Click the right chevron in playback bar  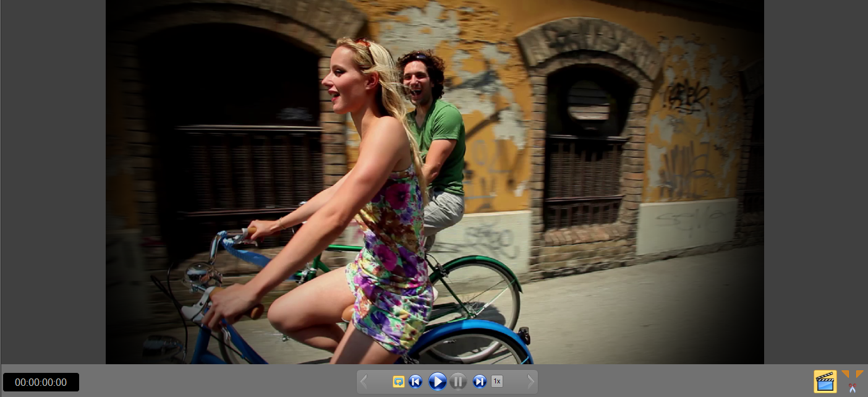tap(530, 382)
